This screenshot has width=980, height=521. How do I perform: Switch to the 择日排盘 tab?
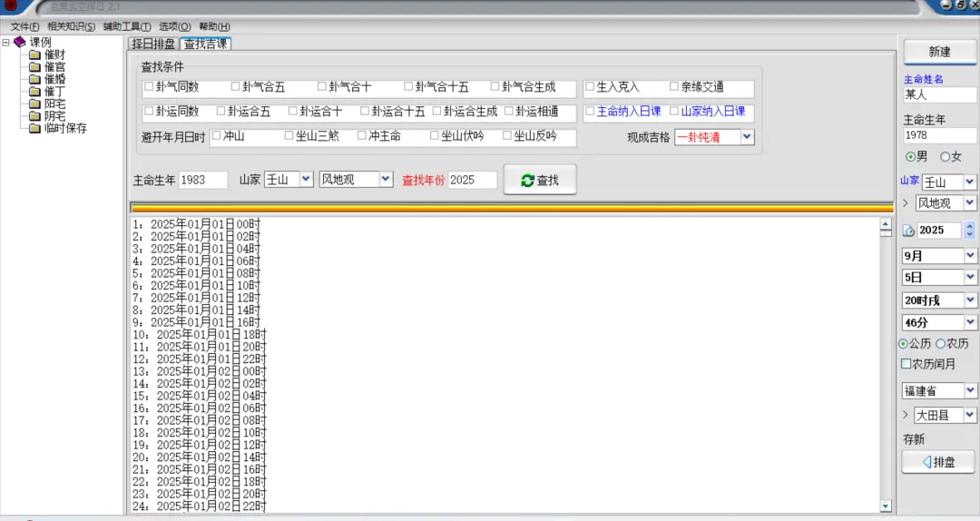(x=153, y=44)
